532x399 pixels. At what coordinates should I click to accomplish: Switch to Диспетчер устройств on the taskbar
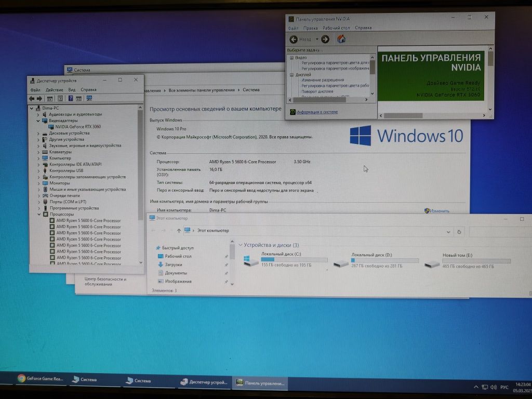[x=204, y=382]
